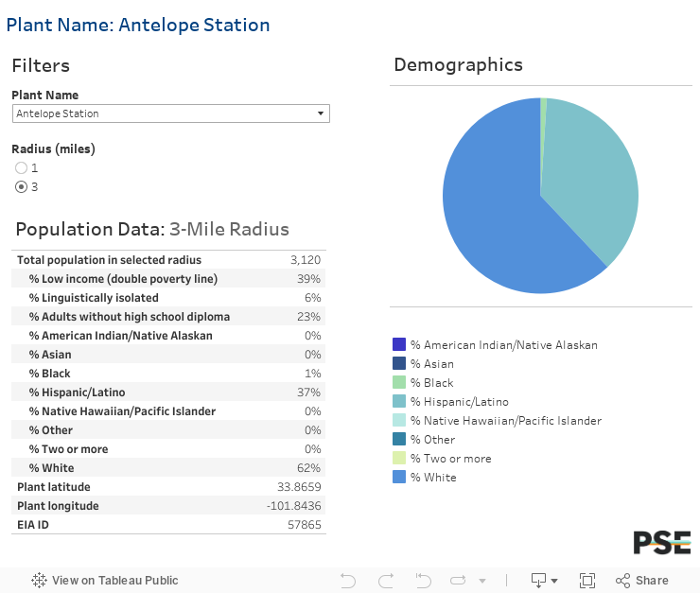Image resolution: width=700 pixels, height=593 pixels.
Task: Click the PSE logo
Action: [662, 542]
